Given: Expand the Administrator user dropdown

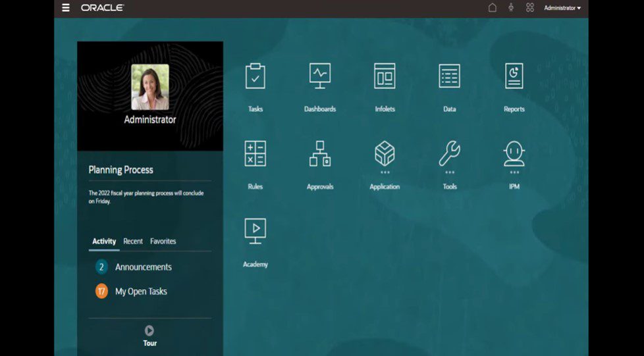Looking at the screenshot, I should tap(562, 8).
